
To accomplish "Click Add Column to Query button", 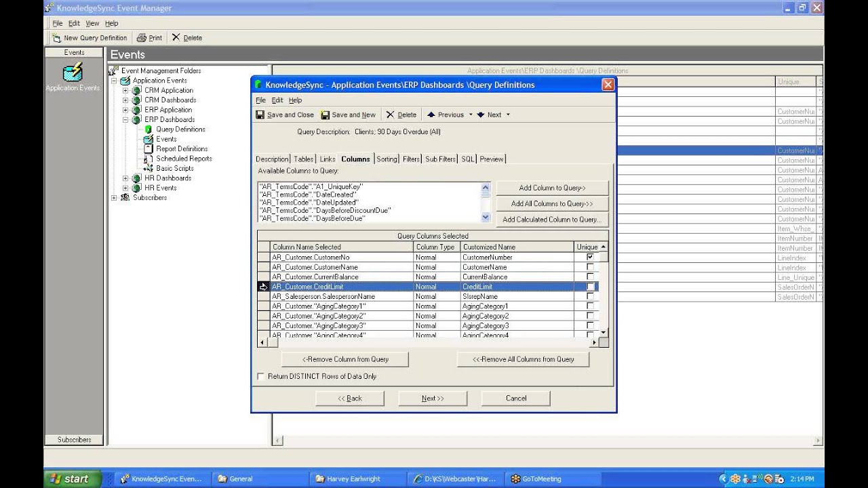I will [x=552, y=188].
